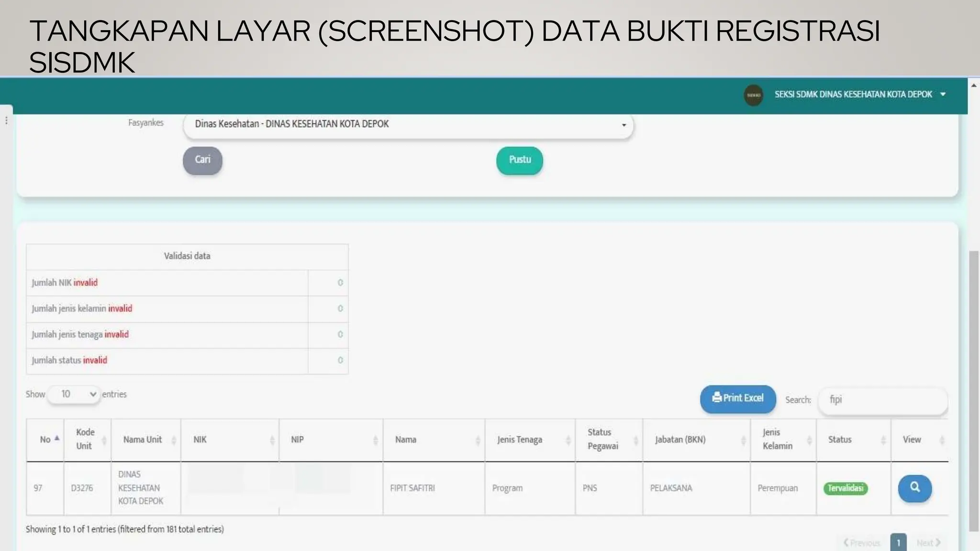Click the user avatar icon in header
Screen dimensions: 980x551
753,95
